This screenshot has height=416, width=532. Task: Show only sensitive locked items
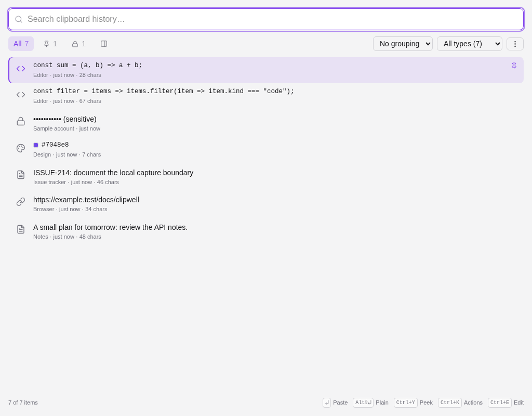[79, 44]
